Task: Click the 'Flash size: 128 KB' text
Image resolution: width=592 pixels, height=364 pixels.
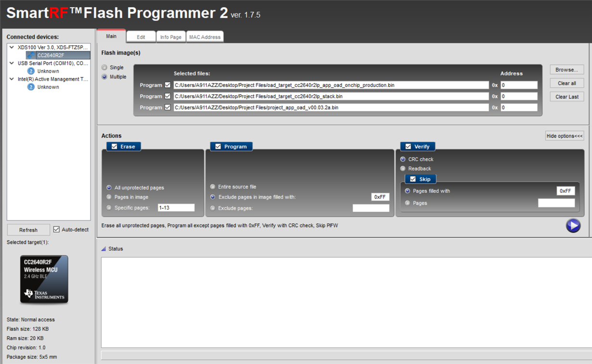Action: [28, 329]
